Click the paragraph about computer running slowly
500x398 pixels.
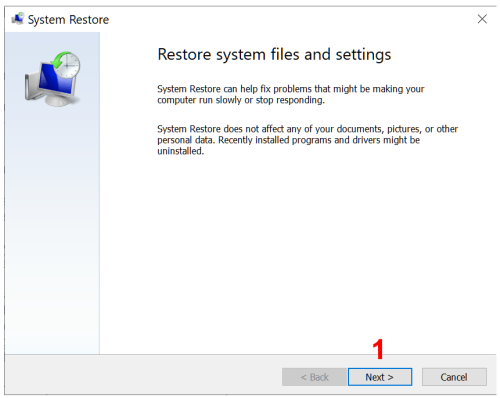point(291,94)
